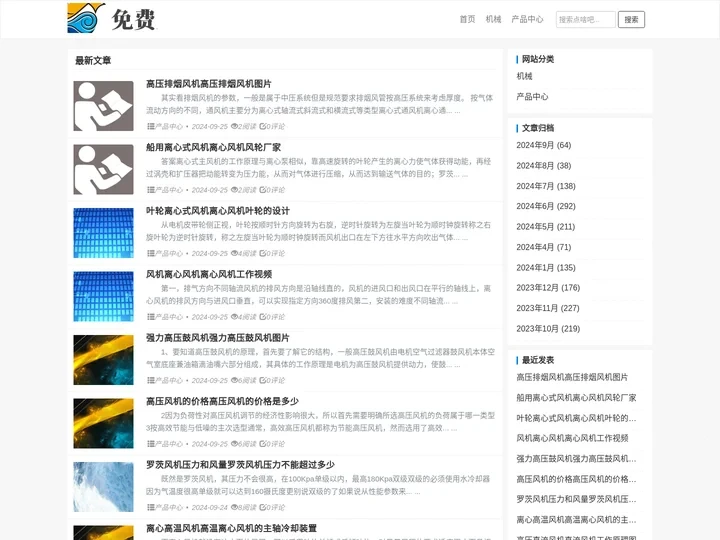This screenshot has height=540, width=720.
Task: Open recent post 罗茨风机压力和风量罗茨风机压... in sidebar
Action: click(x=576, y=499)
